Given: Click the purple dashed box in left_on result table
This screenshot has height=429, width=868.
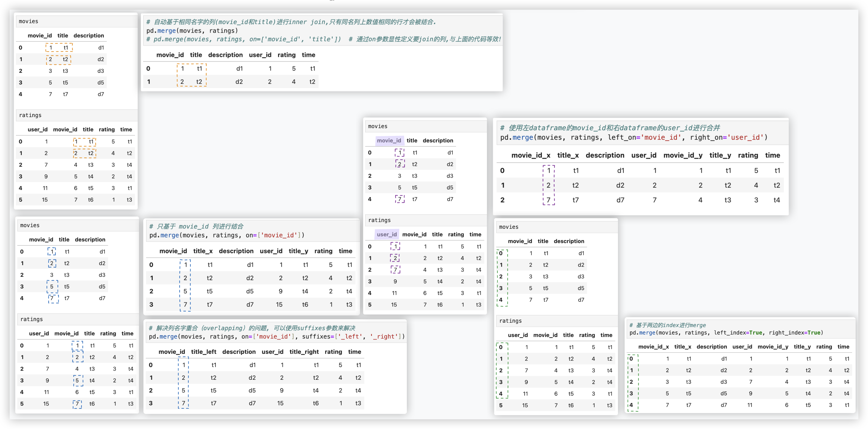Looking at the screenshot, I should point(549,185).
